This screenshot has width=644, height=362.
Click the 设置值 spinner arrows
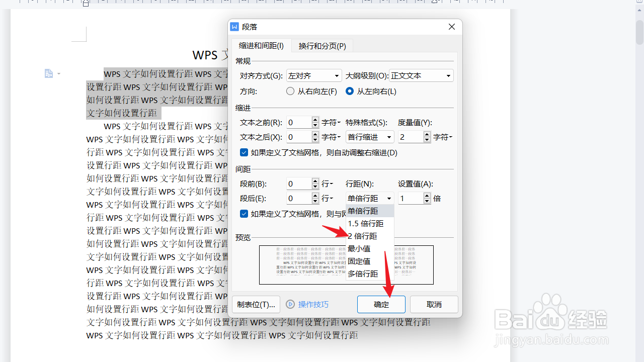point(427,198)
